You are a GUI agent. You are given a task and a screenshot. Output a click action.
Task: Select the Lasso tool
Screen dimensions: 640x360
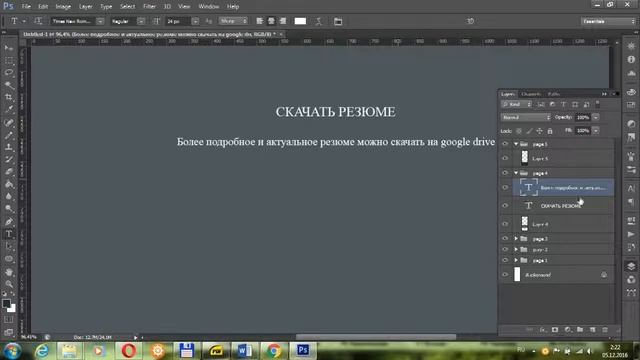tap(9, 73)
